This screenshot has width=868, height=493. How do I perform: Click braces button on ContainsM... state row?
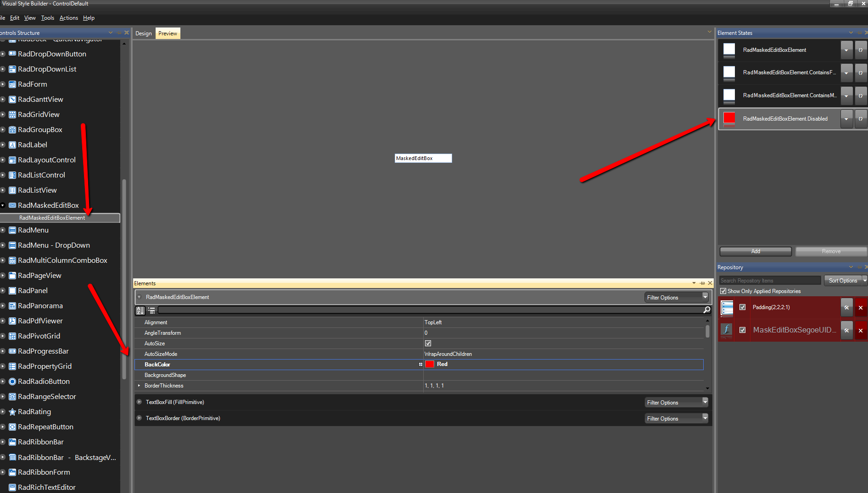(861, 96)
